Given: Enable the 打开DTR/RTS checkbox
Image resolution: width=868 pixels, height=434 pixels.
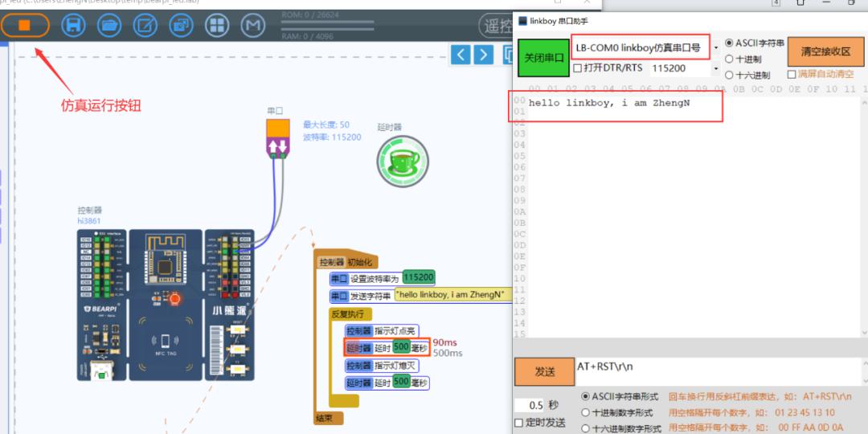Looking at the screenshot, I should (x=577, y=68).
